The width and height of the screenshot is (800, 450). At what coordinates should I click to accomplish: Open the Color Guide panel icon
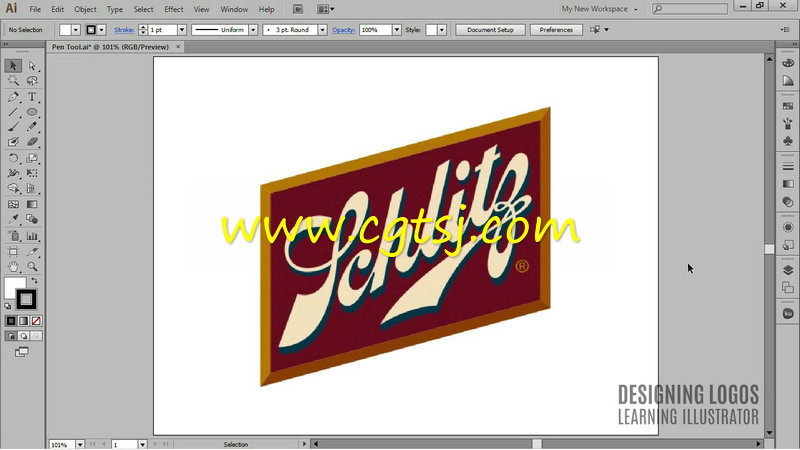[788, 81]
